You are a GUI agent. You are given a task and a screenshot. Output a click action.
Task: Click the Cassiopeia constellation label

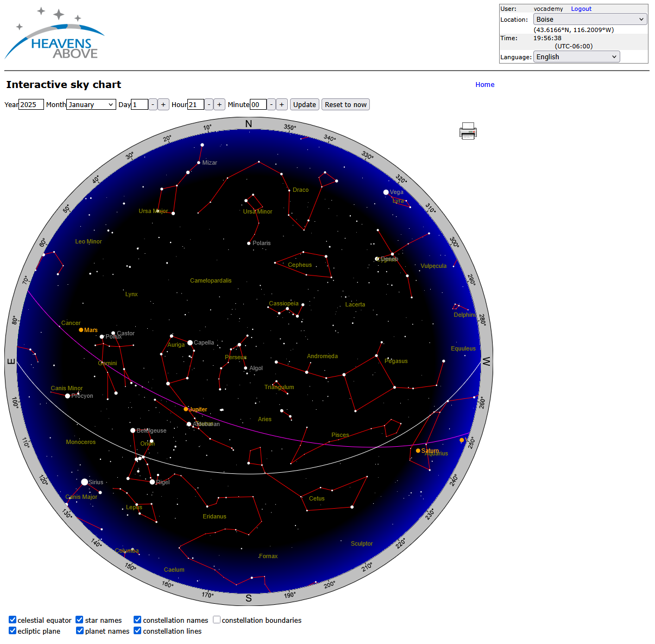coord(284,303)
